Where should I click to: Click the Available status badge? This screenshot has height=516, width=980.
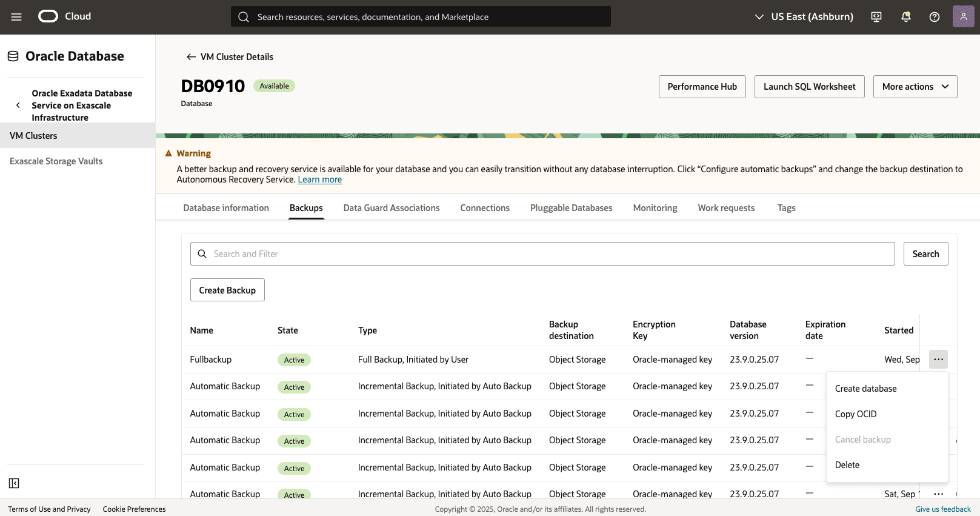pyautogui.click(x=275, y=86)
